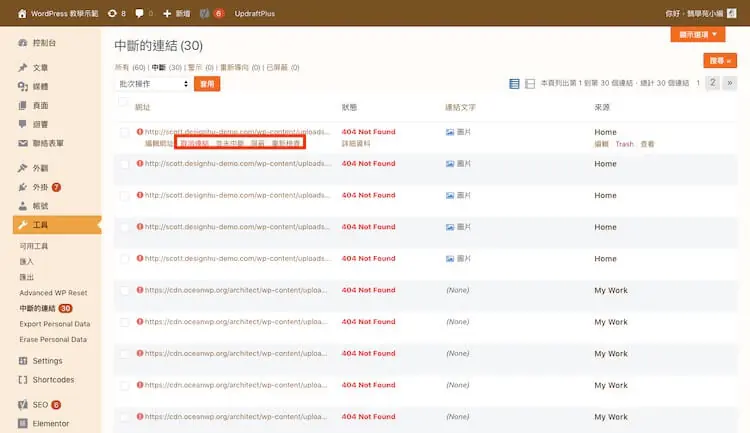Viewport: 750px width, 433px height.
Task: Open UpdraftPlus in the admin bar
Action: point(254,13)
